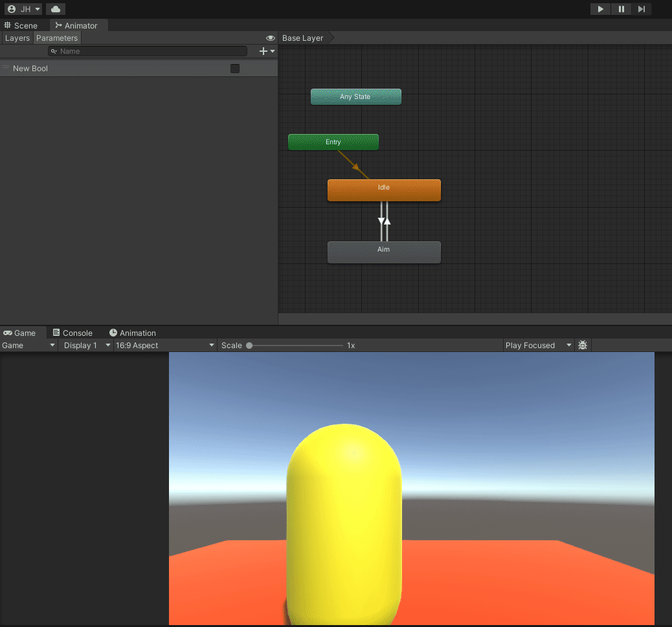672x627 pixels.
Task: Click the debug bug icon in Game toolbar
Action: coord(582,345)
